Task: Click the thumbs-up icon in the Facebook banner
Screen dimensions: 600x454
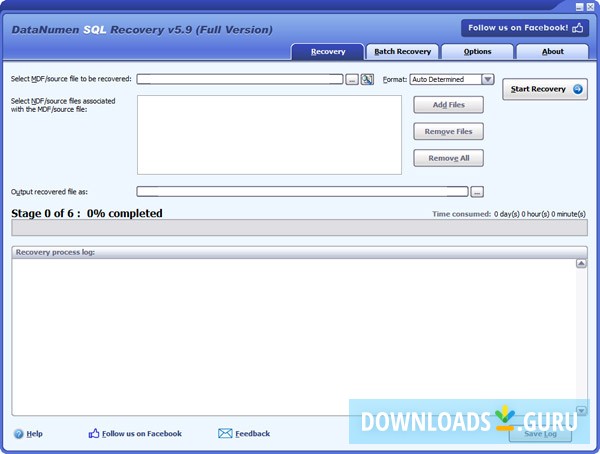Action: 577,28
